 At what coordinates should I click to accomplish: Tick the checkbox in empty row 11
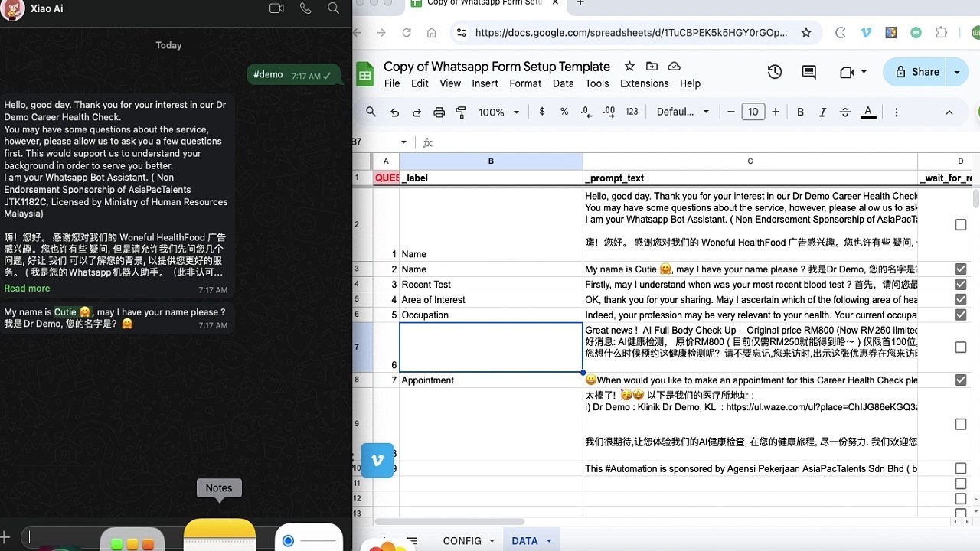click(961, 484)
